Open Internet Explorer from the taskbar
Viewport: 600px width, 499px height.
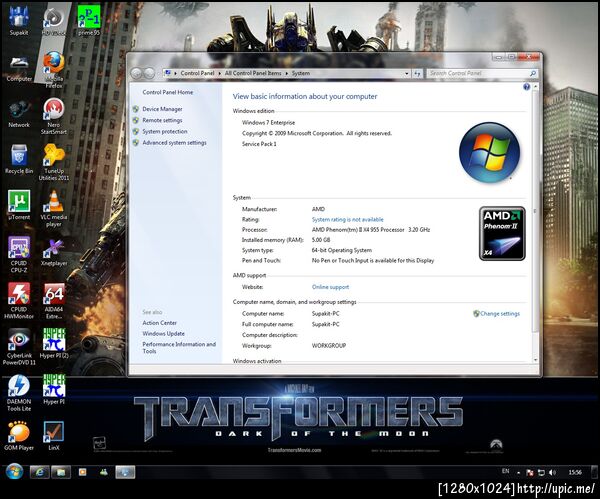coord(40,472)
